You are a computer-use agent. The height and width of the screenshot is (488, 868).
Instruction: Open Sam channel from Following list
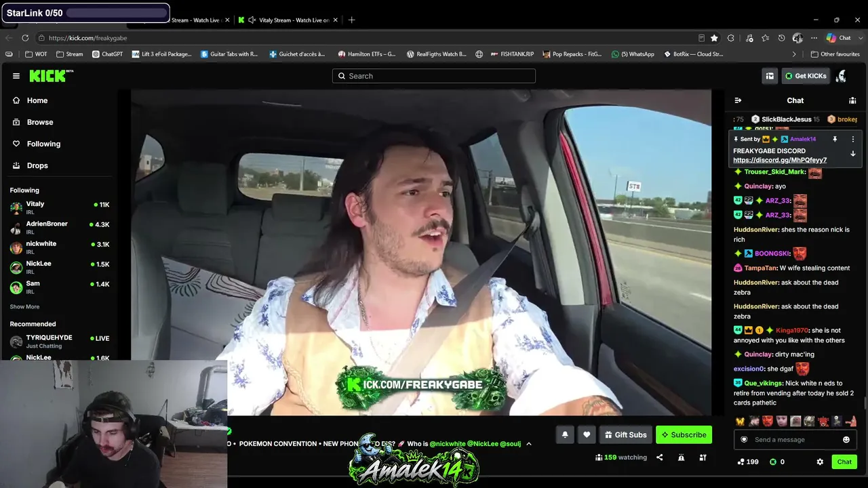59,287
